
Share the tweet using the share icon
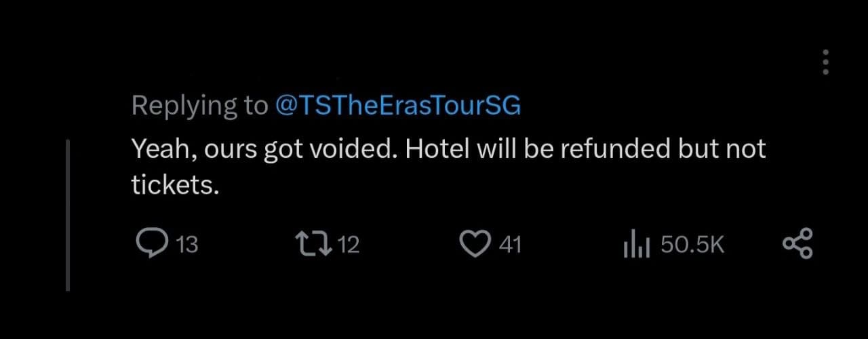[x=797, y=244]
